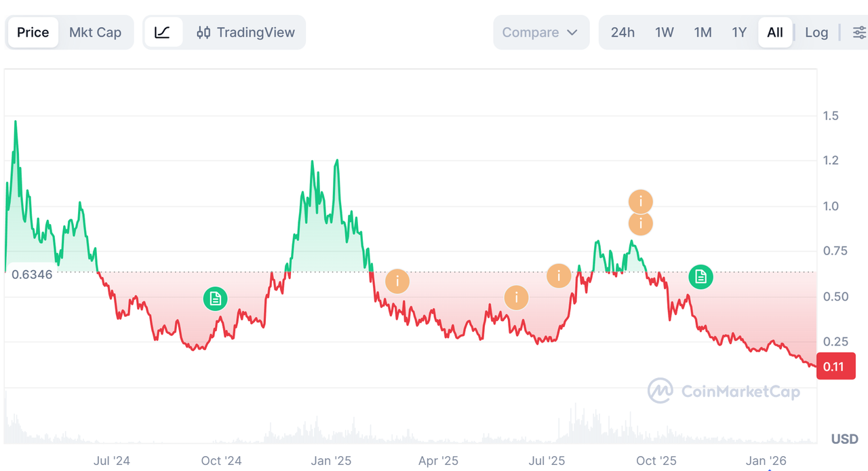The width and height of the screenshot is (868, 471).
Task: Open green document marker near Oct '24
Action: (215, 299)
